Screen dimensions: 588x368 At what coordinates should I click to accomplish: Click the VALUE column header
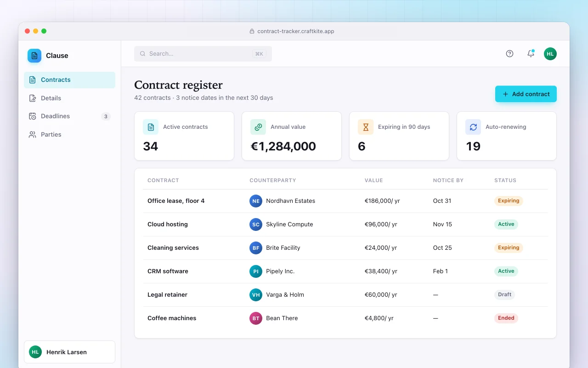coord(373,180)
